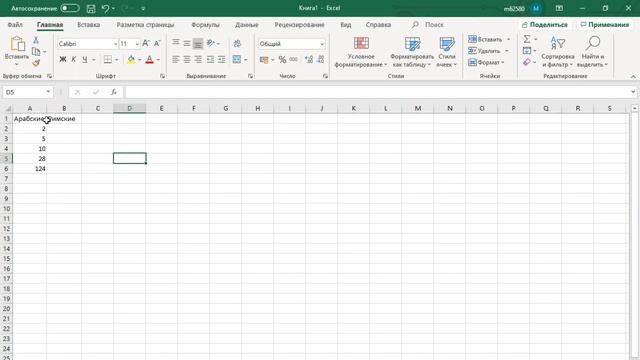The height and width of the screenshot is (360, 640).
Task: Click the Примечания button
Action: tap(605, 25)
